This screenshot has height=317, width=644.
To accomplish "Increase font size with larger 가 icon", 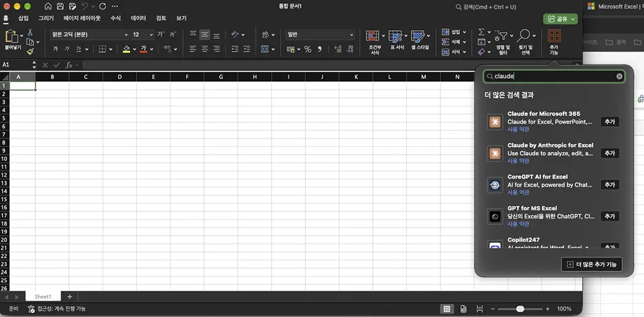I will coord(160,35).
